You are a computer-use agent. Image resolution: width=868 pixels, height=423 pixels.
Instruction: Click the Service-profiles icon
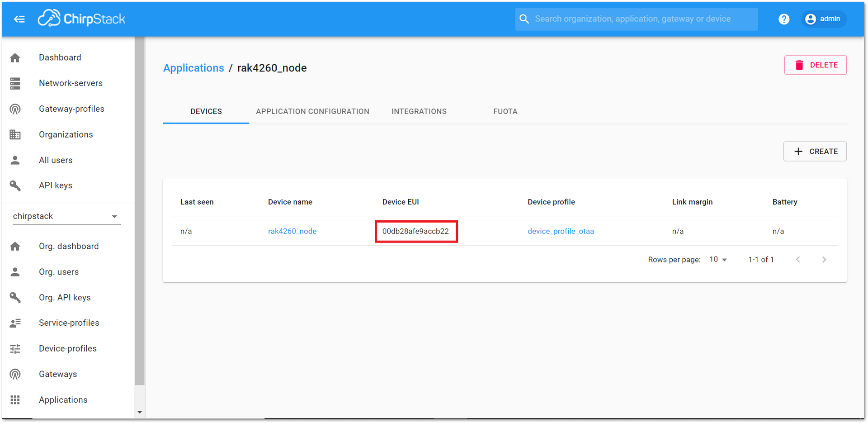(15, 323)
